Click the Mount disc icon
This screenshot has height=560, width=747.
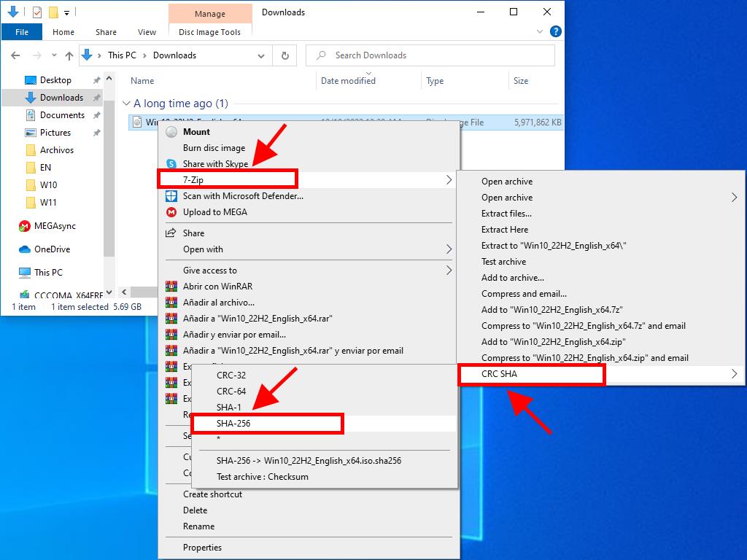click(x=171, y=132)
